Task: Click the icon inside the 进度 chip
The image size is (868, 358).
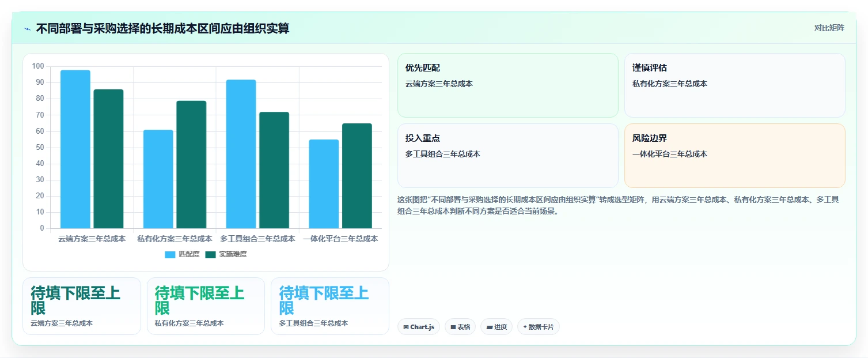Action: tap(490, 327)
